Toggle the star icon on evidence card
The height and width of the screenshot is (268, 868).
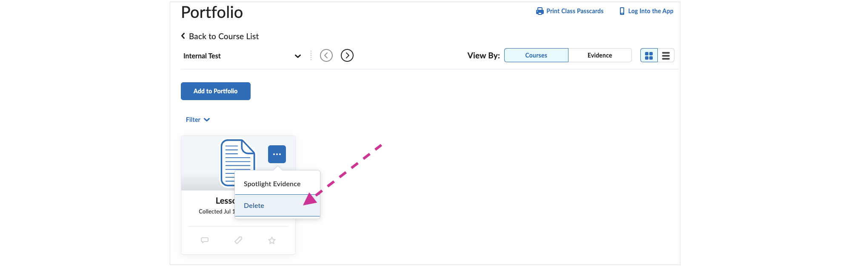pyautogui.click(x=272, y=240)
